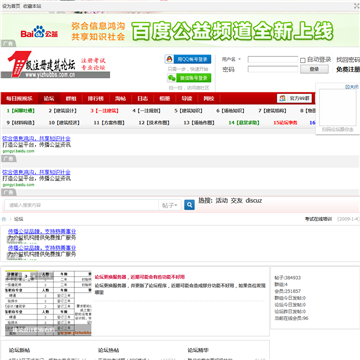
Task: Open subforum 4 【一注规划】
Action: pyautogui.click(x=146, y=111)
